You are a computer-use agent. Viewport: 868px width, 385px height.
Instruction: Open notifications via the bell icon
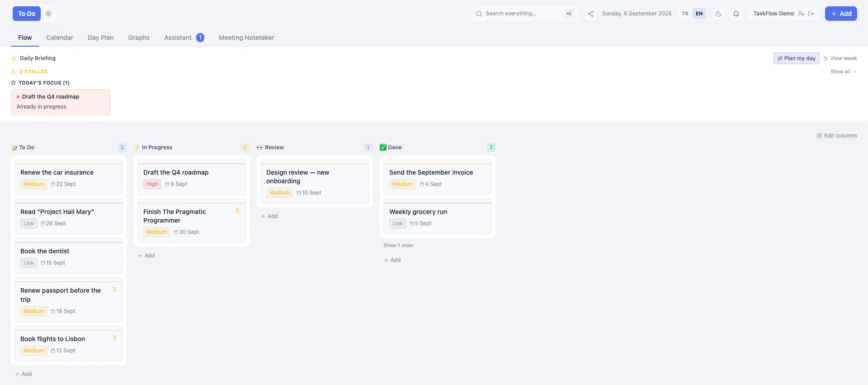[736, 14]
